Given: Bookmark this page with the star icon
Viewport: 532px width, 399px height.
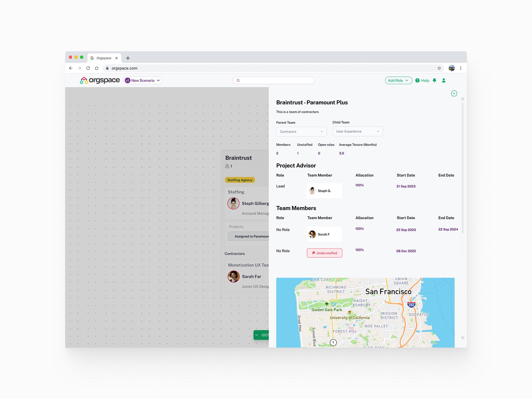Looking at the screenshot, I should (x=439, y=68).
